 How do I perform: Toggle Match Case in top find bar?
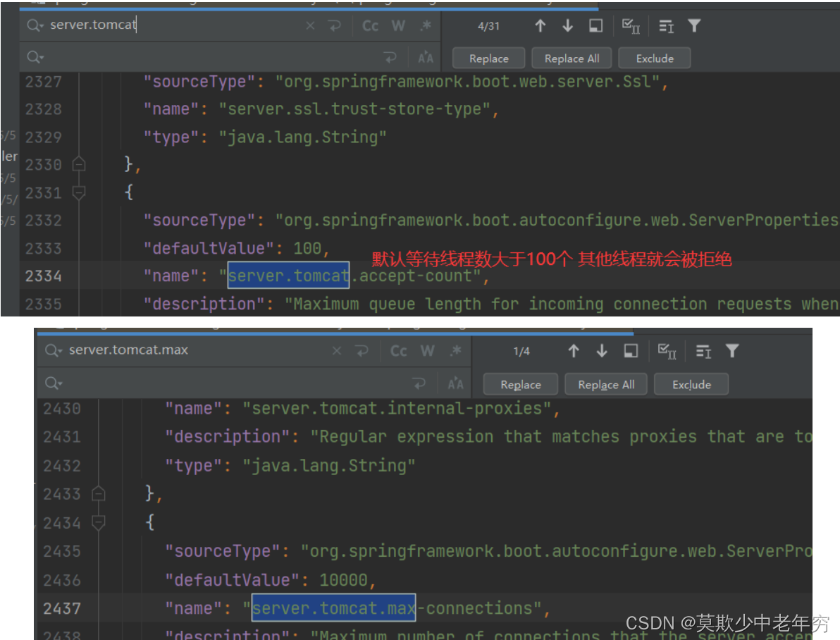tap(370, 26)
